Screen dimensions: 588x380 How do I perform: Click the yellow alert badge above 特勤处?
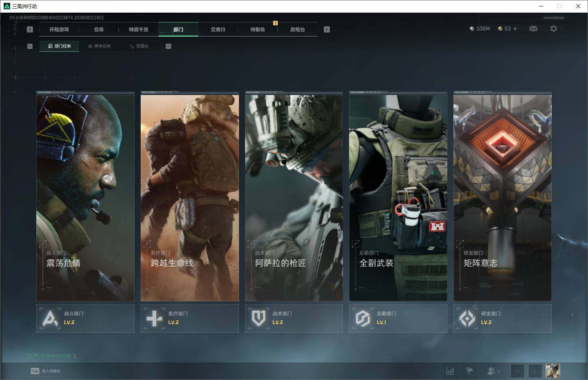click(x=275, y=23)
